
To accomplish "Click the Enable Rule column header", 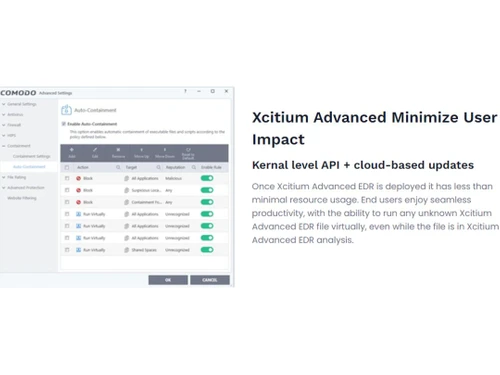I will pos(211,167).
